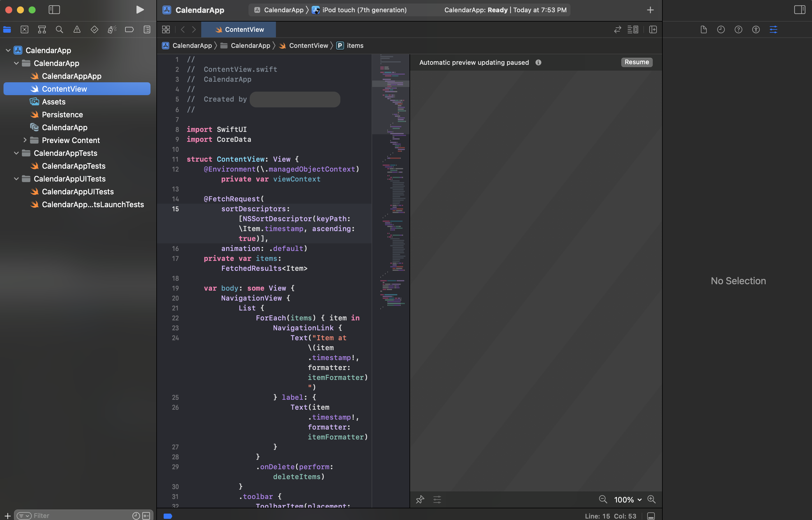The height and width of the screenshot is (520, 812).
Task: Zoom in the preview canvas
Action: pos(651,499)
